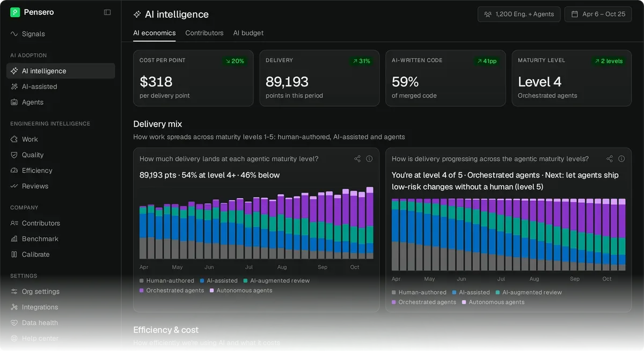This screenshot has height=351, width=644.
Task: Open the Apr 6 – Oct 25 date range picker
Action: (598, 14)
